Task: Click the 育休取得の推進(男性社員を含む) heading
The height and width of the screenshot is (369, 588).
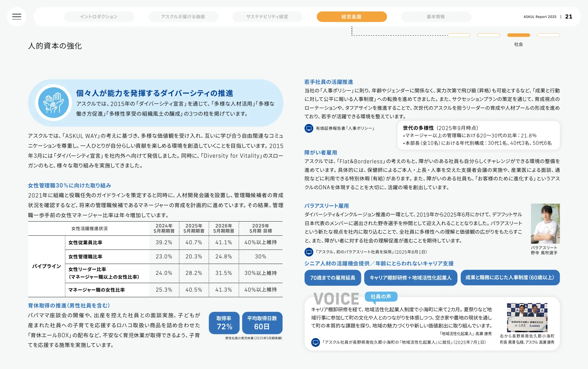Action: pos(69,306)
